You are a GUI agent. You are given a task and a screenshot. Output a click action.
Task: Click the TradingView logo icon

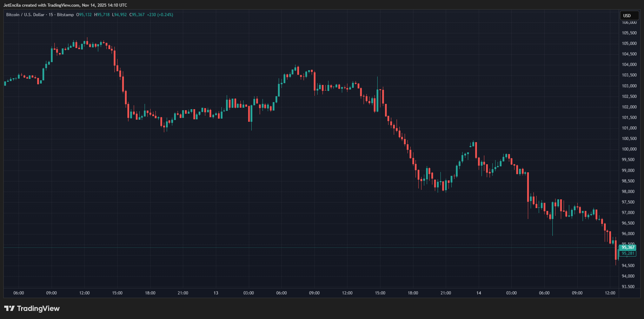9,308
